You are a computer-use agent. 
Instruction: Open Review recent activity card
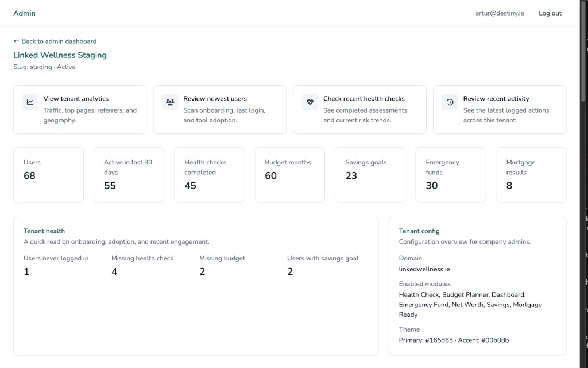click(x=500, y=109)
